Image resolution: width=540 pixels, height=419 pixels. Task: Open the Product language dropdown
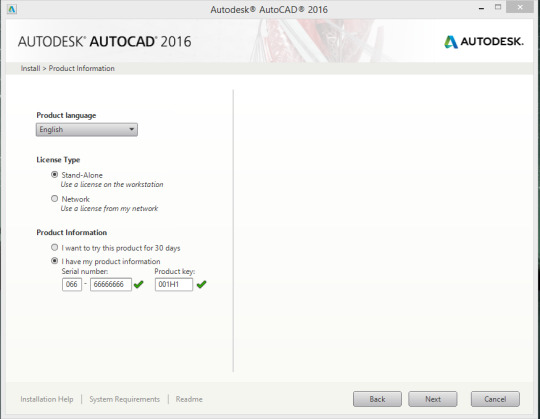pyautogui.click(x=87, y=129)
